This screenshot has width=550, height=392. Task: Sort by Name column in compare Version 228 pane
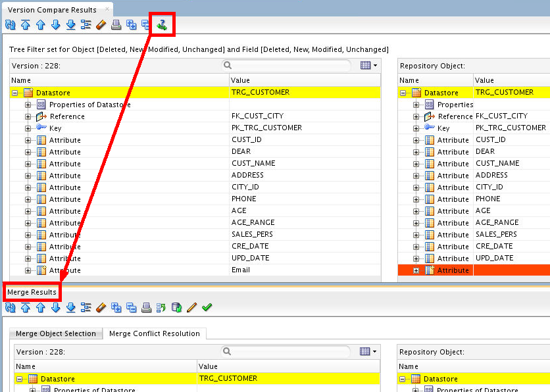[x=120, y=80]
